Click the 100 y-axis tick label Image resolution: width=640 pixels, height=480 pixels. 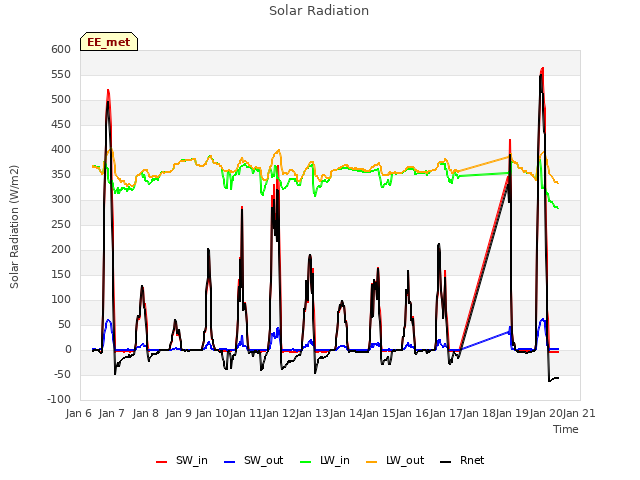pyautogui.click(x=61, y=300)
